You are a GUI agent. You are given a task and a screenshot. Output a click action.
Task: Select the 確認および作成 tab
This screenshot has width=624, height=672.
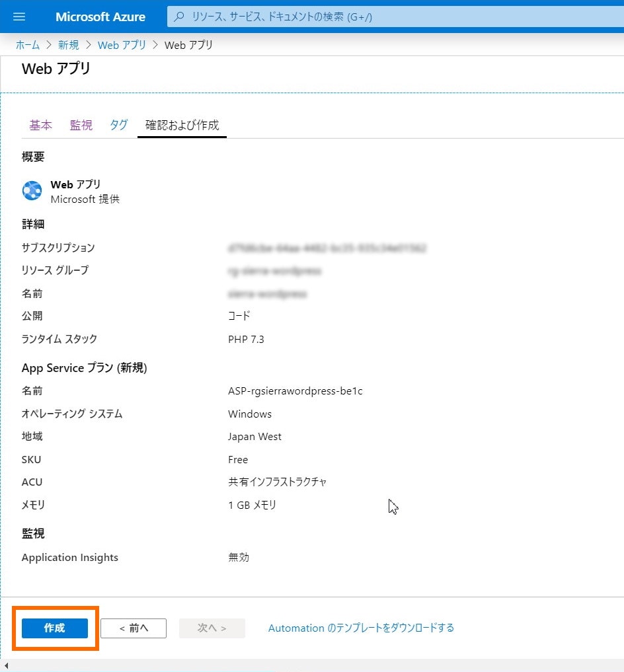[182, 125]
